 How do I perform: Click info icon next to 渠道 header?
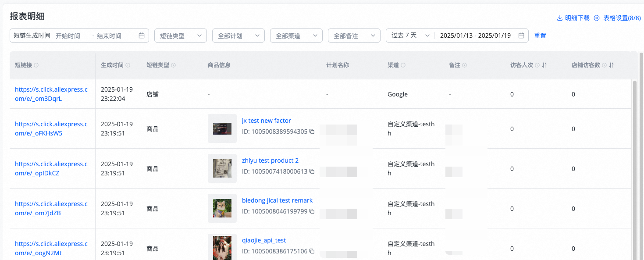[403, 65]
